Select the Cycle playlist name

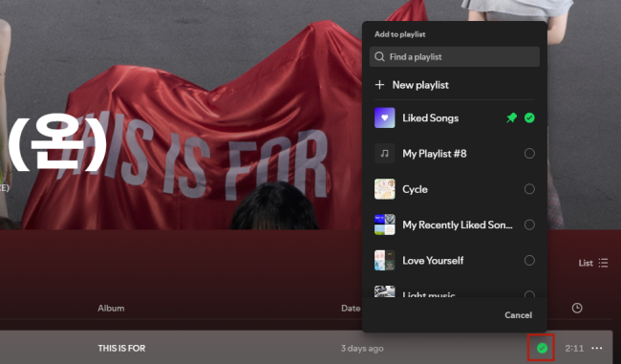[x=415, y=189]
